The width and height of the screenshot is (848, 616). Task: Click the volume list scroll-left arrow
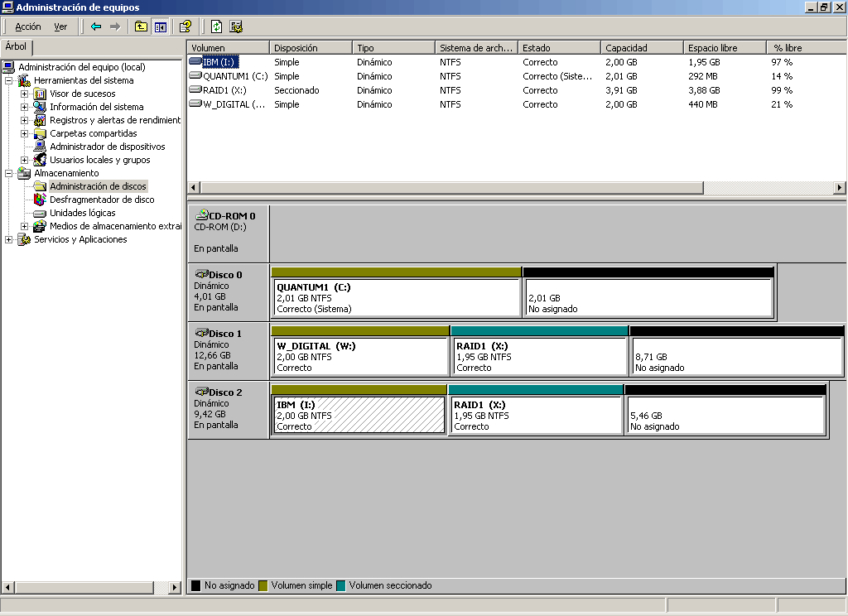click(x=194, y=188)
